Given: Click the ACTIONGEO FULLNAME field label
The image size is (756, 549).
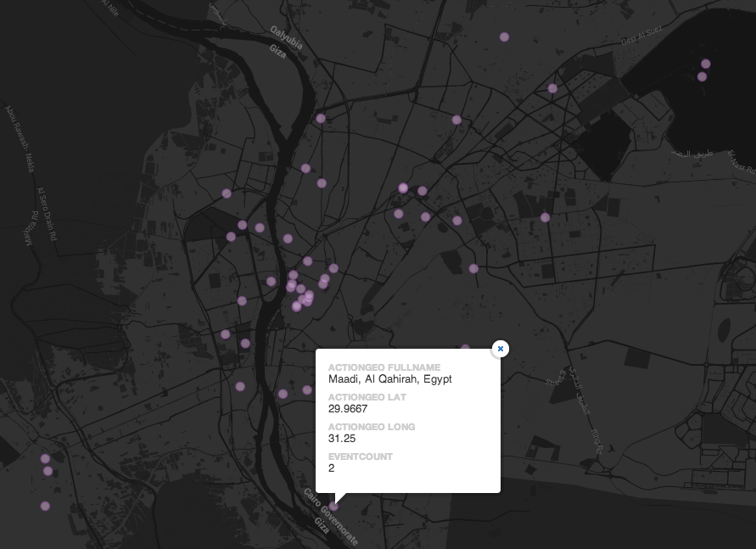Looking at the screenshot, I should [x=384, y=367].
